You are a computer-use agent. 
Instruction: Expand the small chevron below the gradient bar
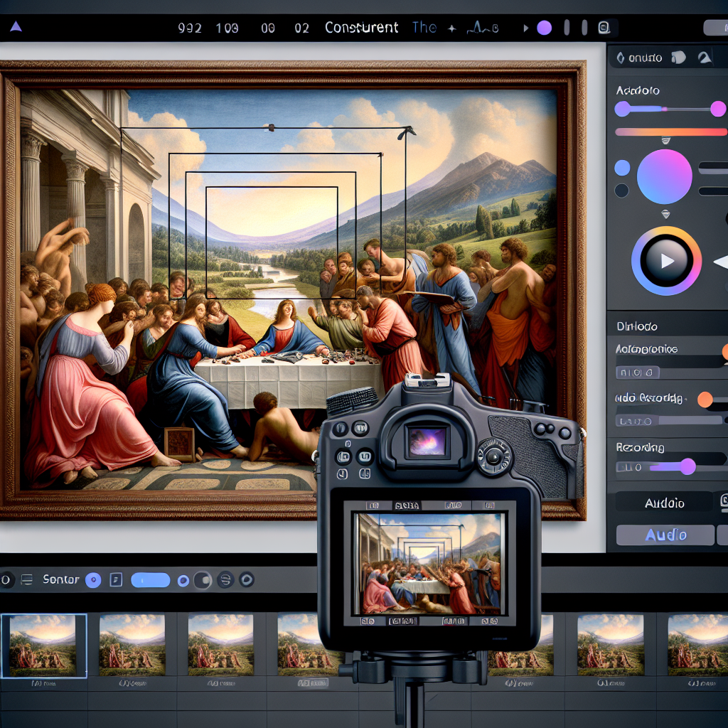[665, 140]
